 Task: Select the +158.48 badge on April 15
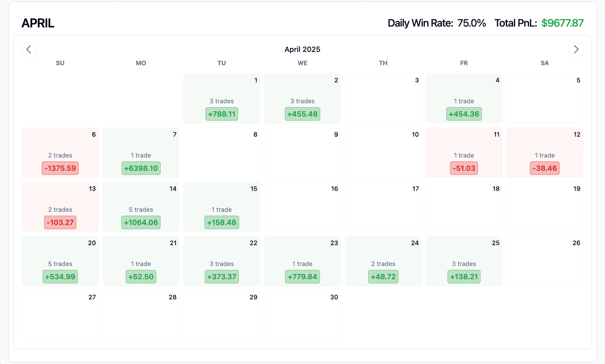222,222
